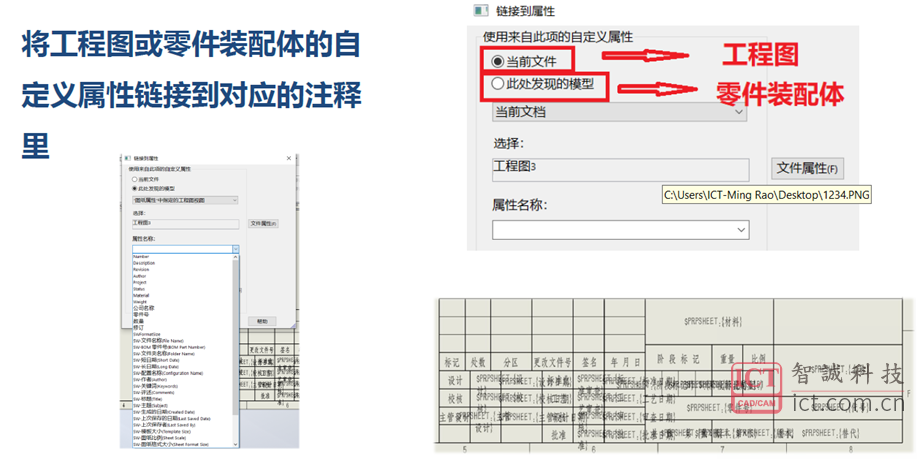Click the 工程图3 selection field in large dialog
917x459 pixels.
tap(619, 168)
